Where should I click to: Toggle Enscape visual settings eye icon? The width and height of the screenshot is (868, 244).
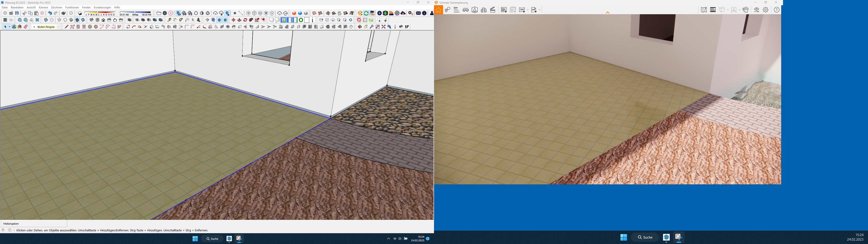(757, 10)
